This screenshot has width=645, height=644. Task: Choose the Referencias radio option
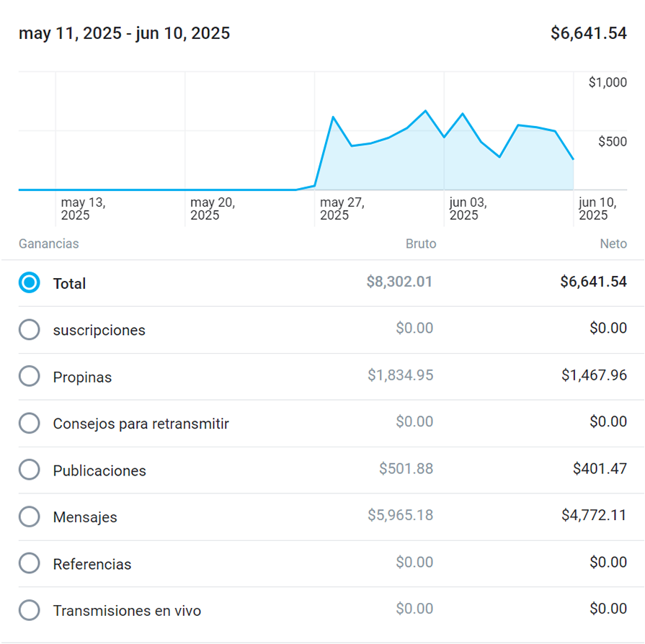29,564
